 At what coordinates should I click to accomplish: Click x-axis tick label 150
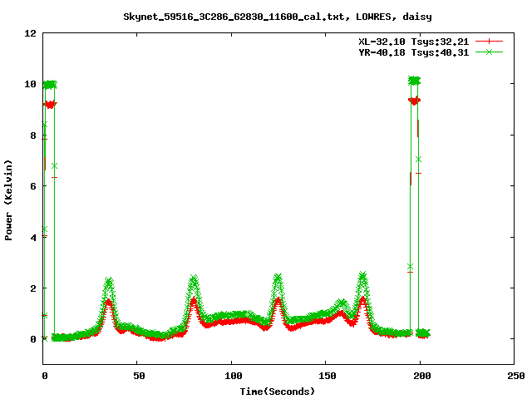tap(327, 376)
